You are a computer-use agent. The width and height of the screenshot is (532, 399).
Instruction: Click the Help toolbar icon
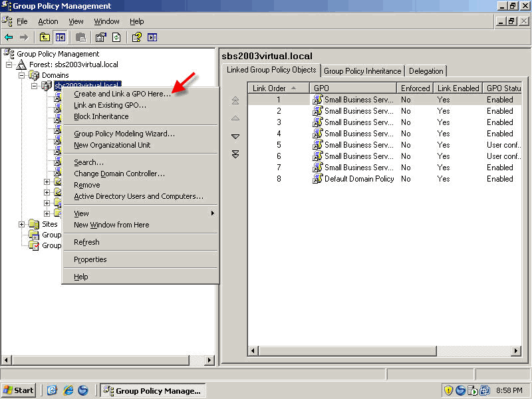coord(137,37)
